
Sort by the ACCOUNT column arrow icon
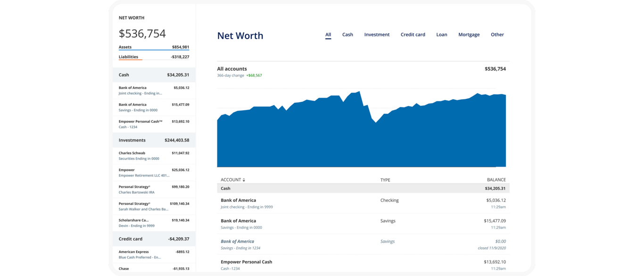(x=244, y=180)
